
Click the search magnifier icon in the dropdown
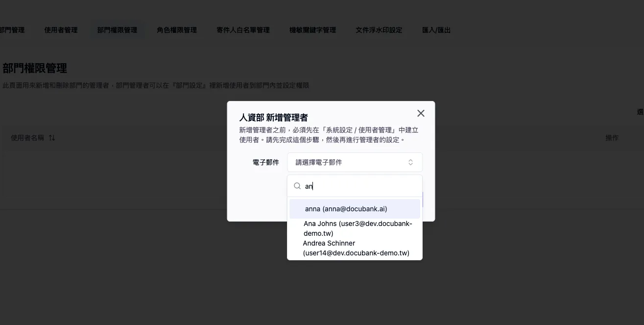point(297,186)
